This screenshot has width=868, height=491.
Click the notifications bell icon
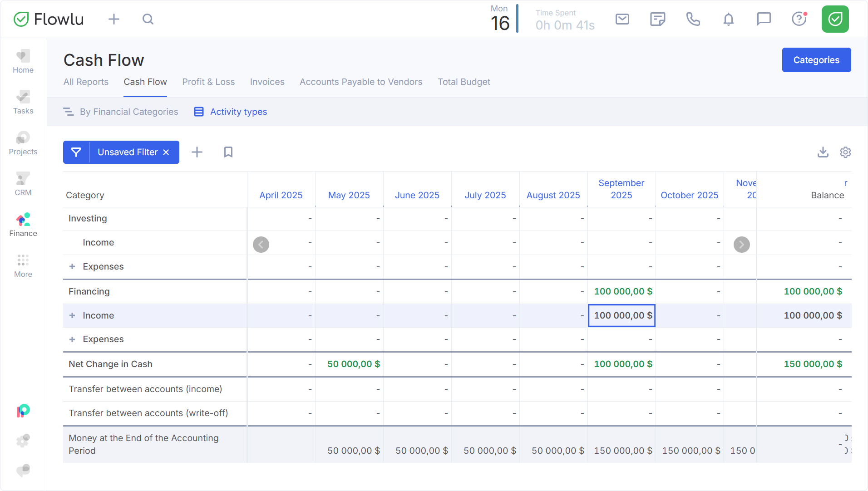[x=728, y=19]
